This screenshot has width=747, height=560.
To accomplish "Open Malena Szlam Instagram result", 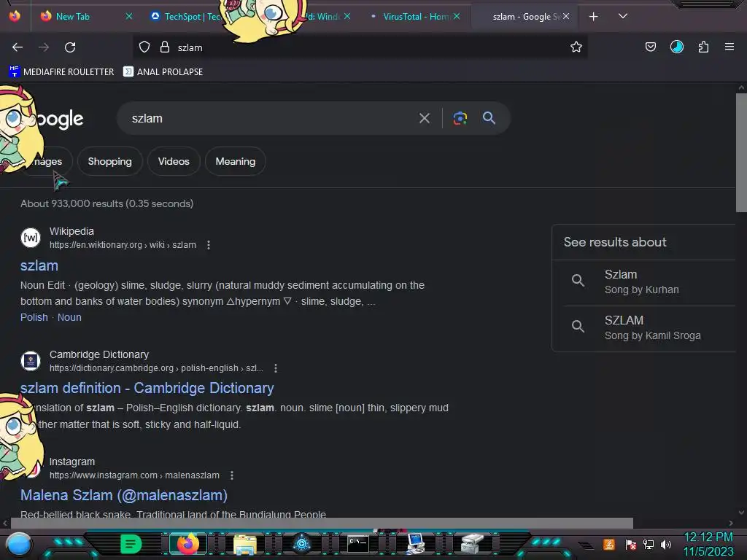I will (124, 495).
